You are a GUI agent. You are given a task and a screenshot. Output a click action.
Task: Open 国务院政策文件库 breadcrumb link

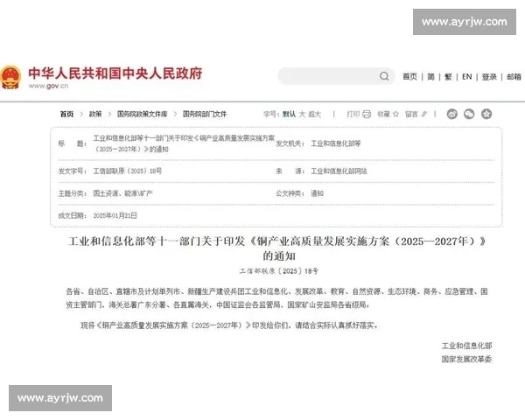[x=142, y=115]
